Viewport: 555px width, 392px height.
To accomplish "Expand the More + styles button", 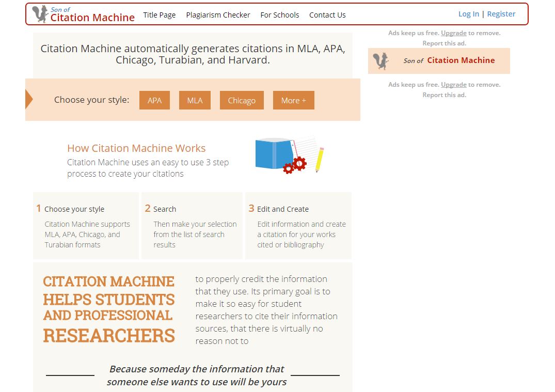I will 293,100.
